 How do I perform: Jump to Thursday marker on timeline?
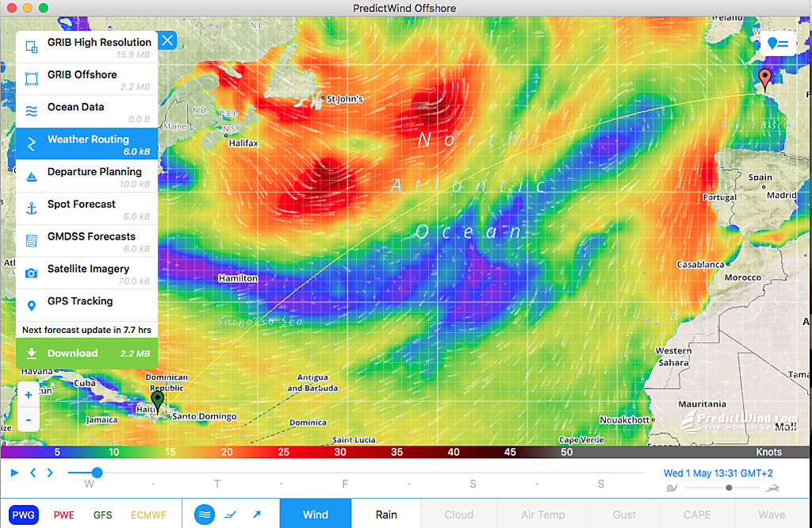tap(217, 484)
